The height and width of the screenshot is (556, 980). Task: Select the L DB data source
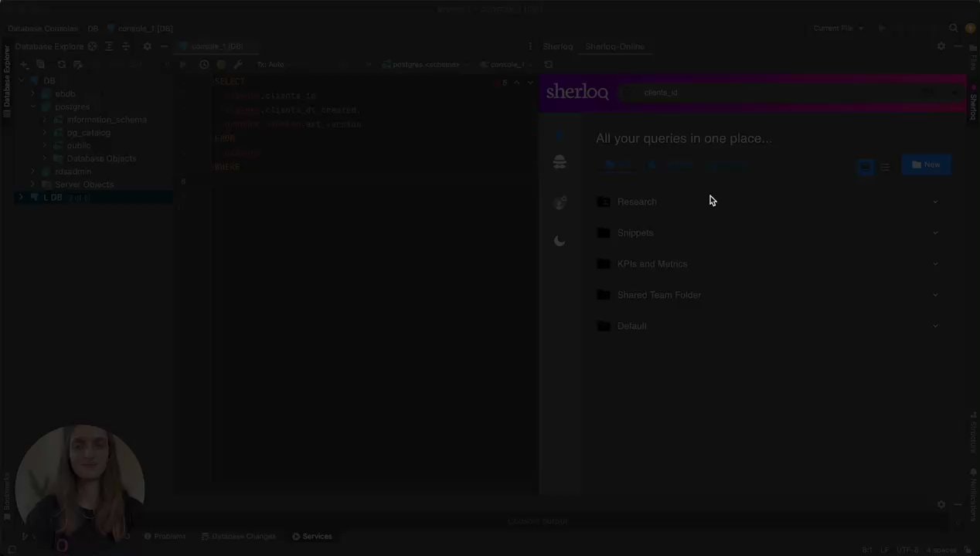click(53, 198)
